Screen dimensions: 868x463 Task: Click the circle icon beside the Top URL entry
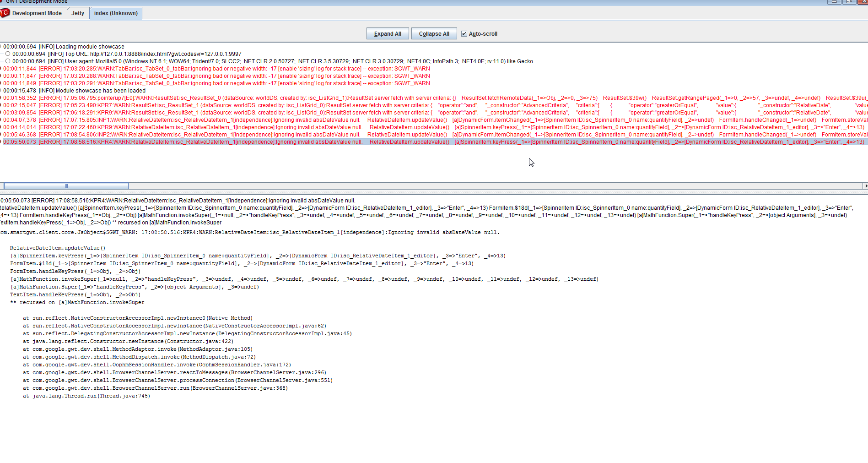pos(8,54)
